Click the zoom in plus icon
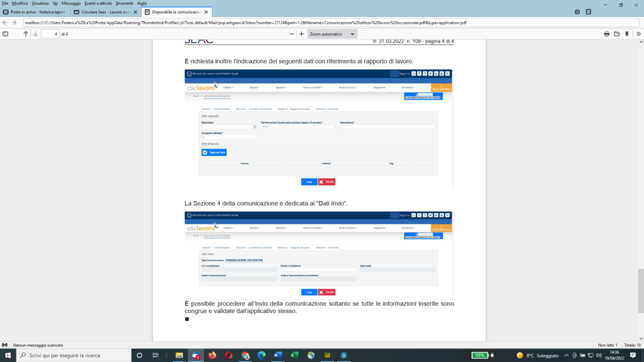Screen dimensions: 644x362 (x=301, y=34)
